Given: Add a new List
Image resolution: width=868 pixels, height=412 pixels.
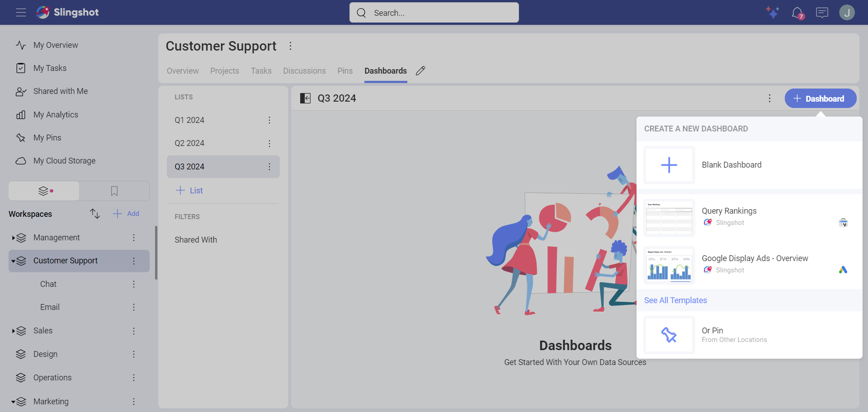Looking at the screenshot, I should pyautogui.click(x=189, y=191).
